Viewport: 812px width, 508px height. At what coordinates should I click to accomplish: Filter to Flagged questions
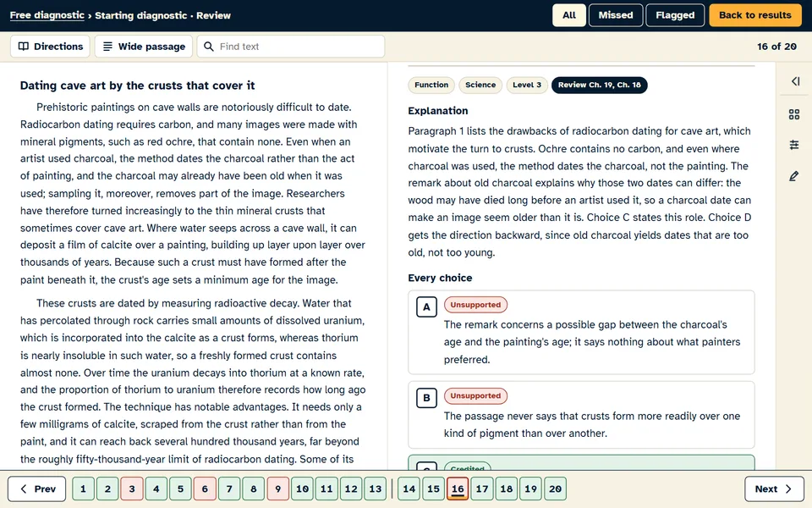tap(675, 15)
